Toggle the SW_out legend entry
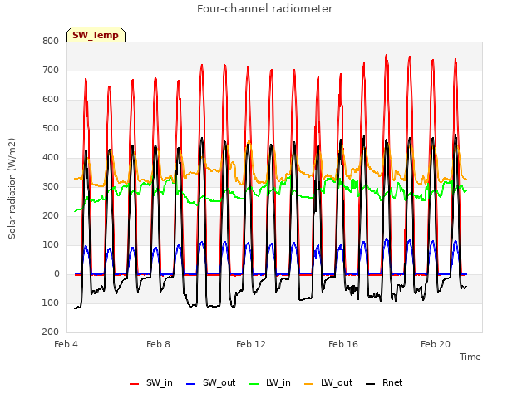 210,382
